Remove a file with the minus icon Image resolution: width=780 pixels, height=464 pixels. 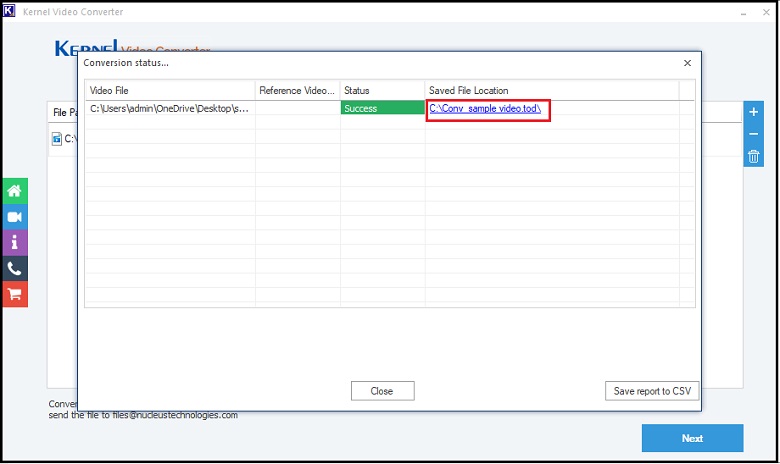point(753,134)
